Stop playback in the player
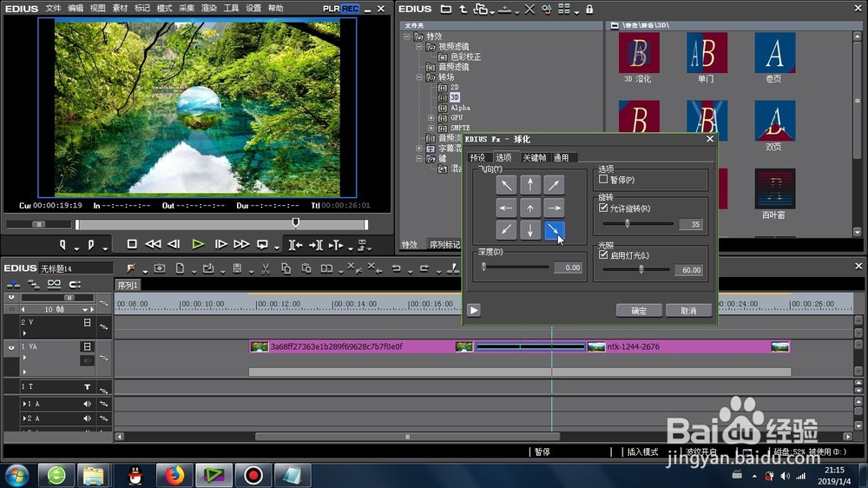The height and width of the screenshot is (488, 868). point(132,244)
